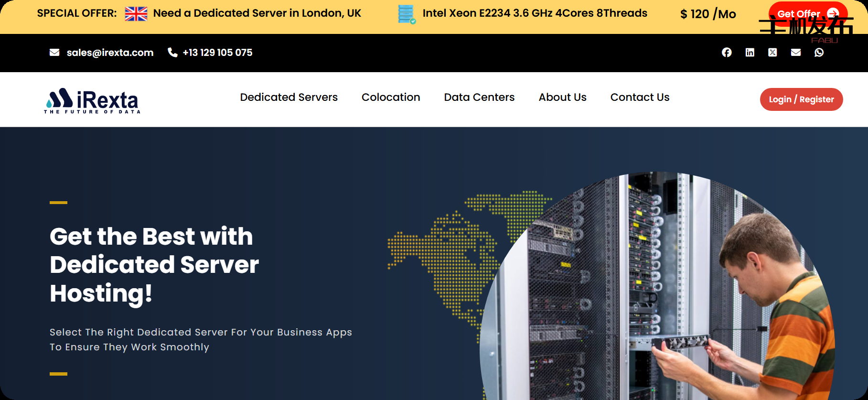Open the Colocation menu item
This screenshot has height=400, width=868.
click(391, 97)
